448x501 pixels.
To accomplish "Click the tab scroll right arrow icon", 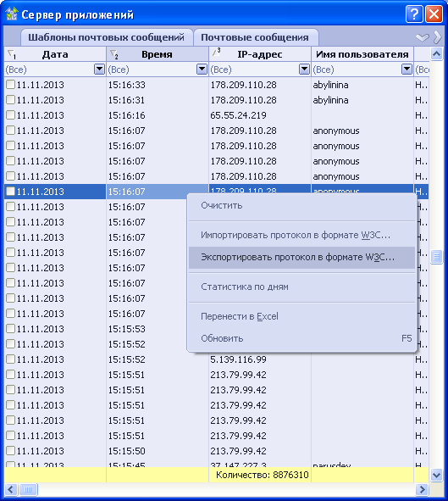I will point(438,37).
